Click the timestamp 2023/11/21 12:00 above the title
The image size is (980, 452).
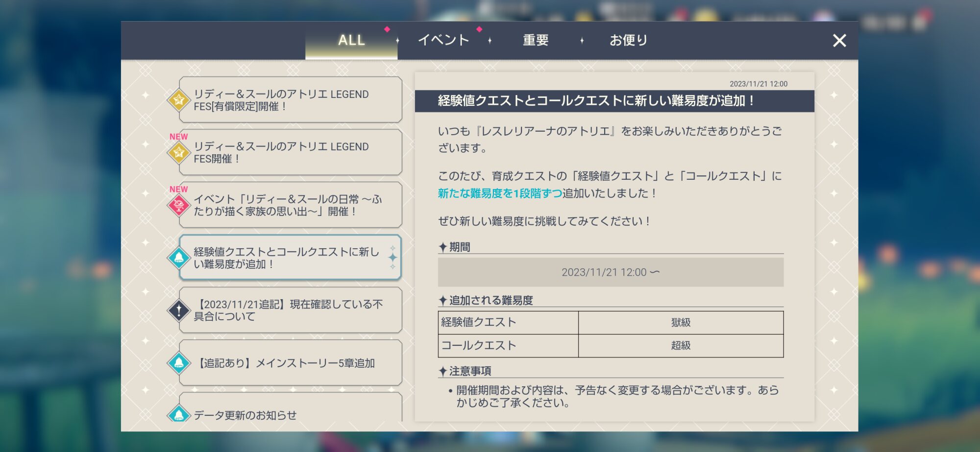(x=759, y=84)
